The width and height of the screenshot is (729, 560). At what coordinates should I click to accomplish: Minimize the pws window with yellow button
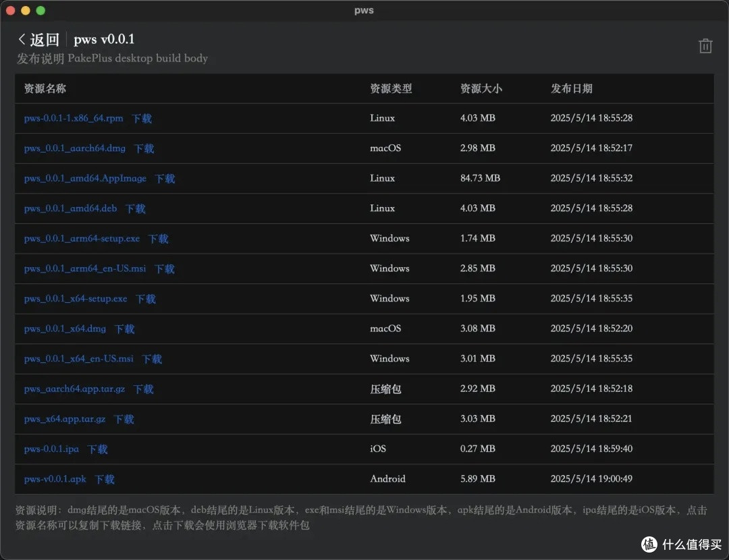point(26,10)
